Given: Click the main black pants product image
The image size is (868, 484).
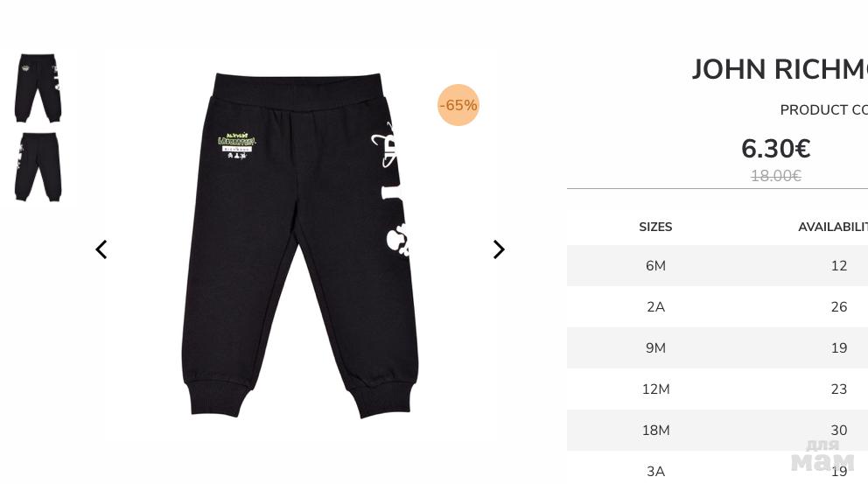Looking at the screenshot, I should (x=300, y=245).
